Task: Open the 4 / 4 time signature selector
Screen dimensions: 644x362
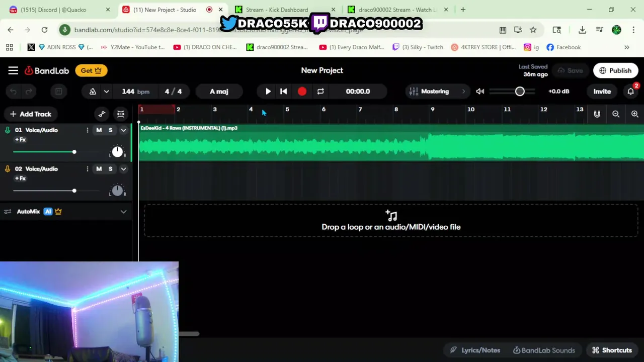Action: (173, 92)
